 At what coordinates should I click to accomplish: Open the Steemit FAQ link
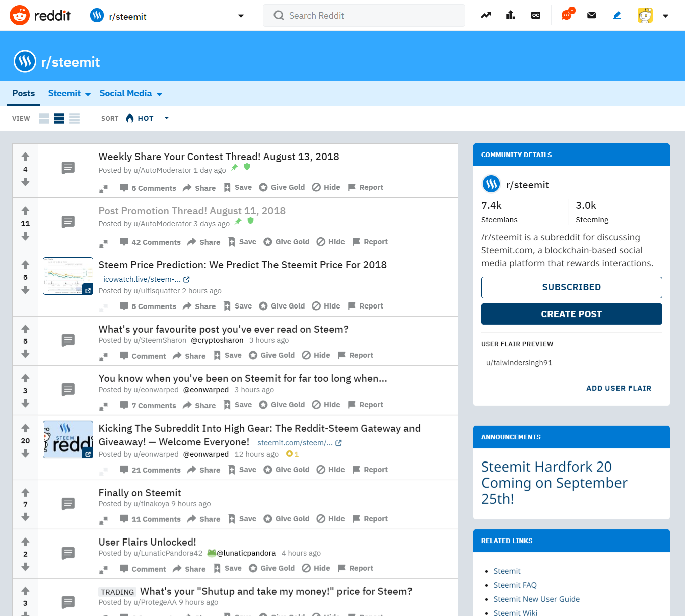515,585
